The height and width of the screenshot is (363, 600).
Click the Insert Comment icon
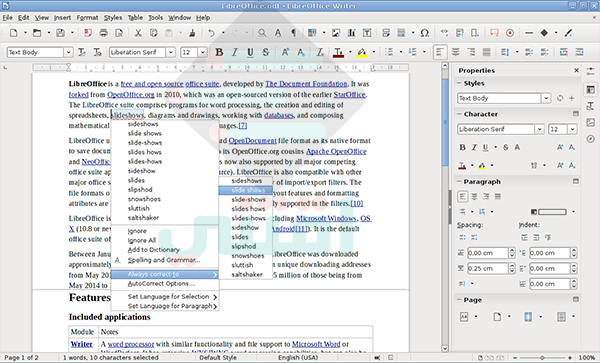[494, 33]
